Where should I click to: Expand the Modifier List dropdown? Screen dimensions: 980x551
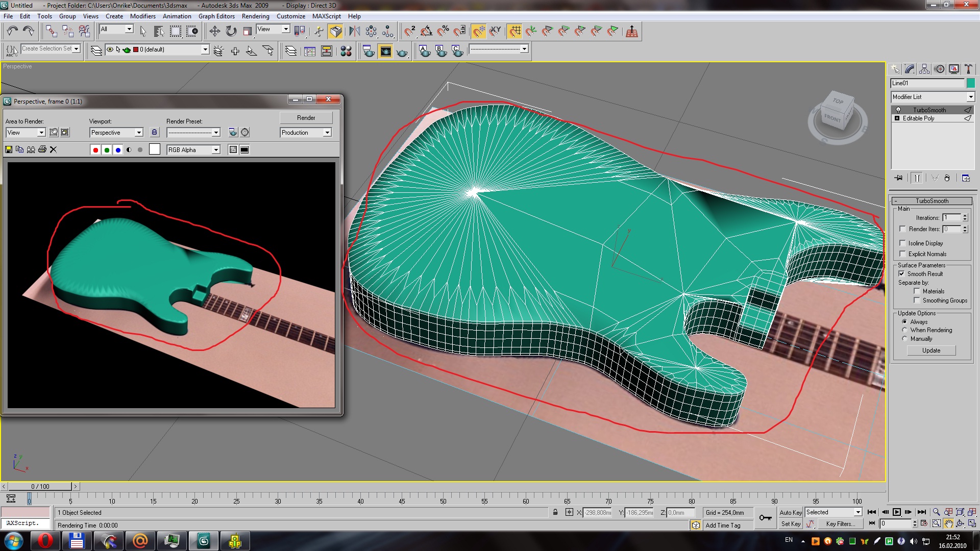(970, 97)
